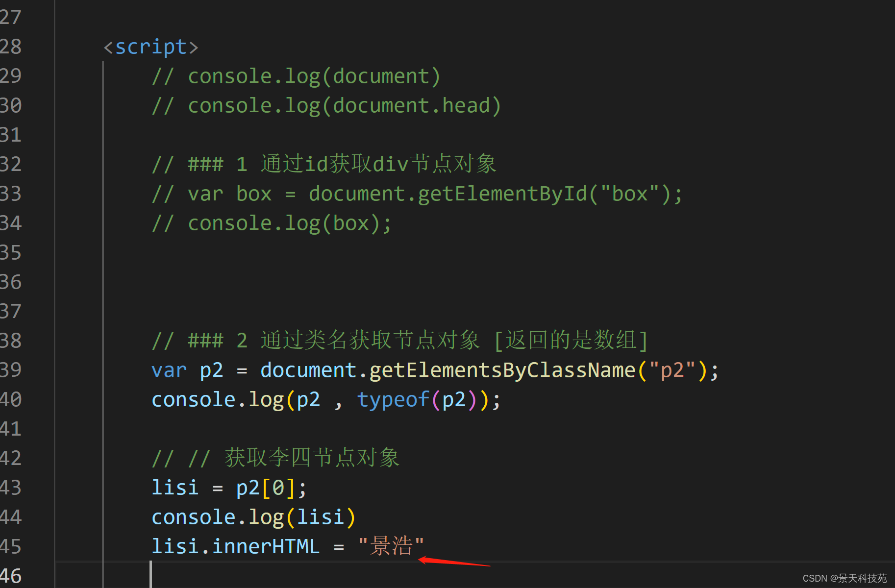Image resolution: width=895 pixels, height=588 pixels.
Task: Click the comment '### 1 通过id获取div节点对象'
Action: click(324, 164)
